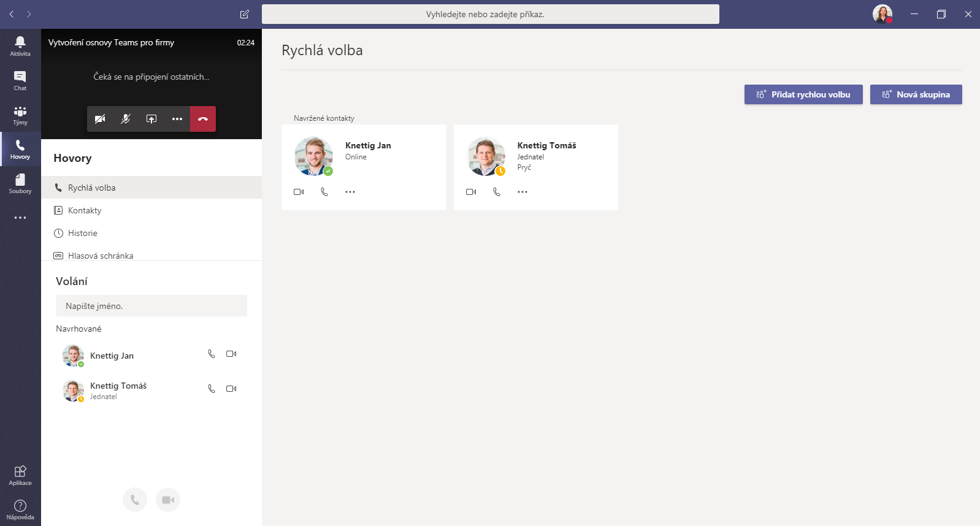This screenshot has width=980, height=526.
Task: Open Historie in the Hovory menu
Action: 151,233
